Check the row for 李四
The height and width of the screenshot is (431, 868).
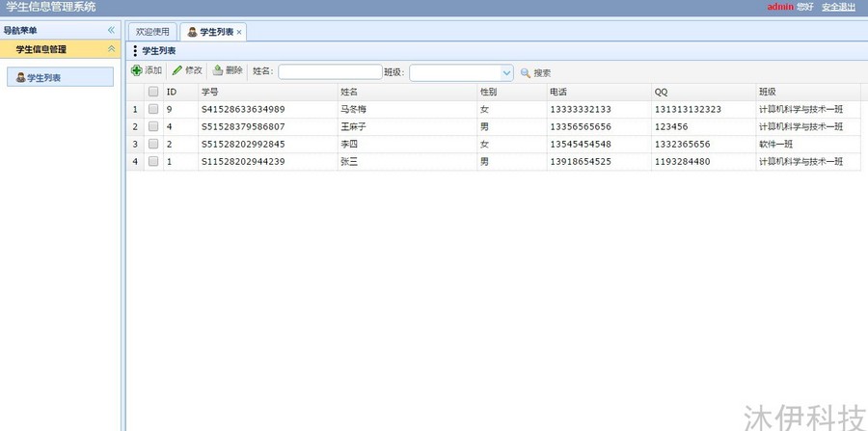[x=153, y=144]
